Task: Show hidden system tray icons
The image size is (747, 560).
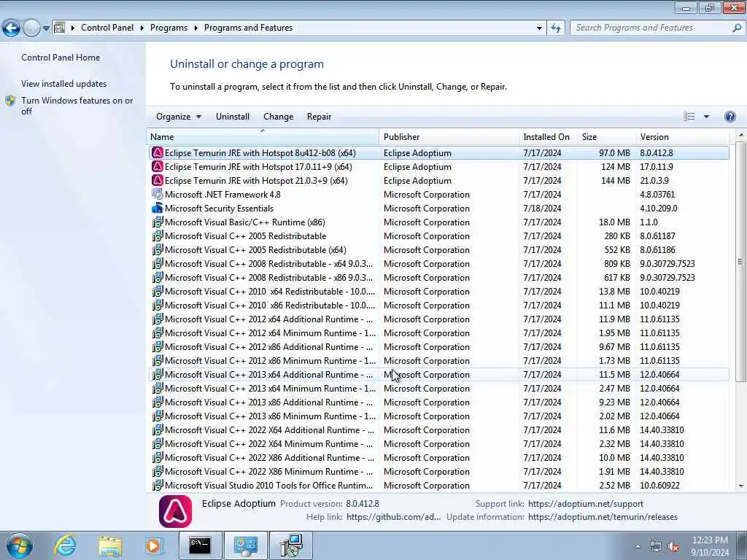Action: [x=638, y=547]
